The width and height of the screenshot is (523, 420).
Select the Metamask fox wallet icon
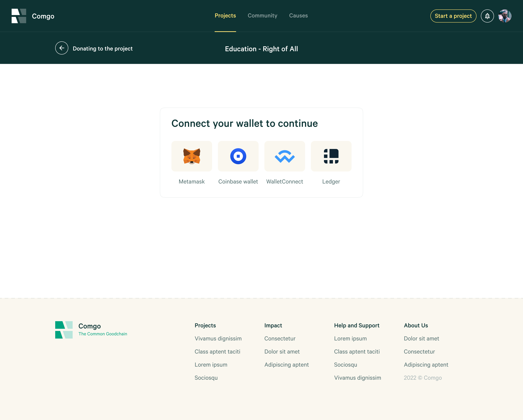pos(192,156)
